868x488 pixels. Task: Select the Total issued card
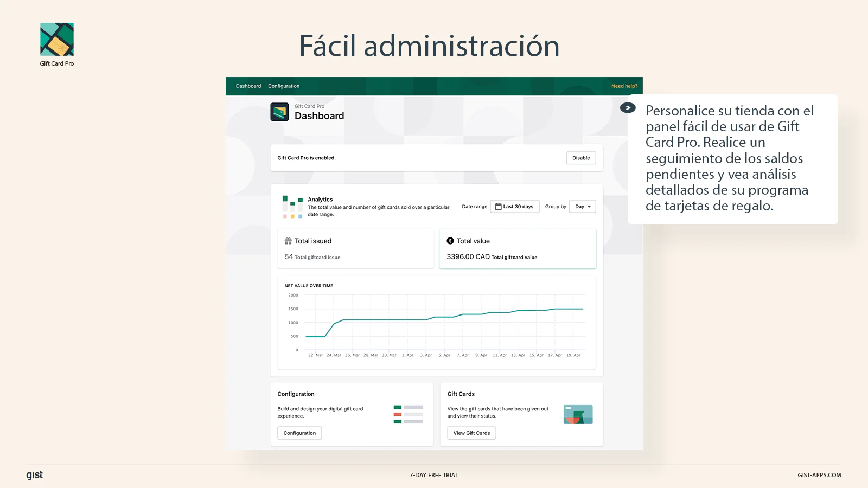click(x=355, y=249)
